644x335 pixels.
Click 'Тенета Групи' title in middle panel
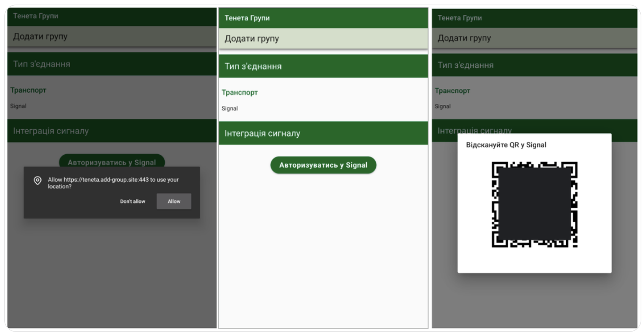pyautogui.click(x=247, y=18)
